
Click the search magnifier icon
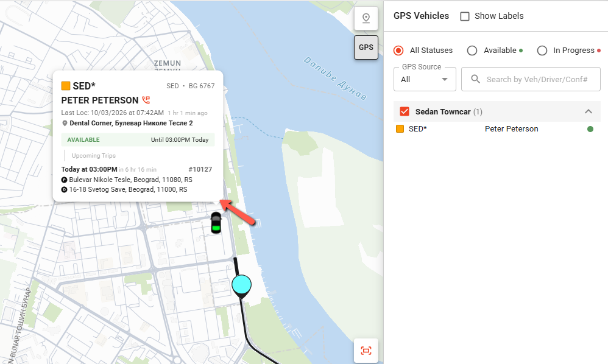tap(475, 79)
